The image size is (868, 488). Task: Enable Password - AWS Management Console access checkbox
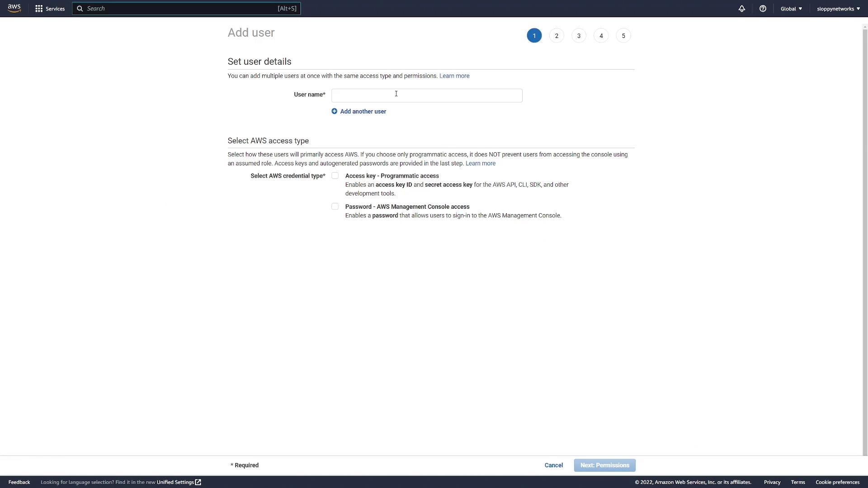pos(335,206)
